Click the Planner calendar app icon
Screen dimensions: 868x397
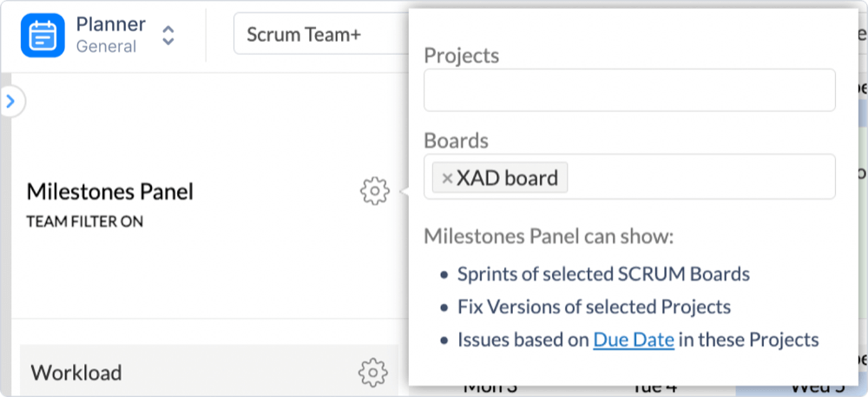pyautogui.click(x=43, y=35)
